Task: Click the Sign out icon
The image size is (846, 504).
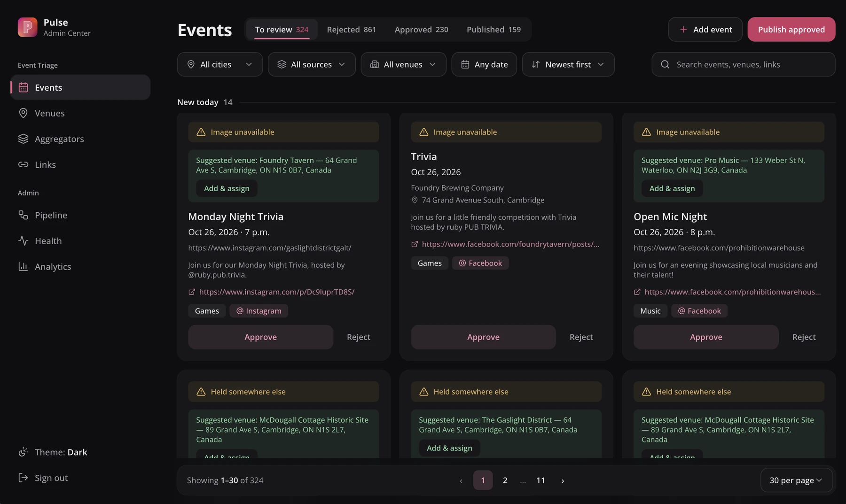Action: pyautogui.click(x=23, y=478)
